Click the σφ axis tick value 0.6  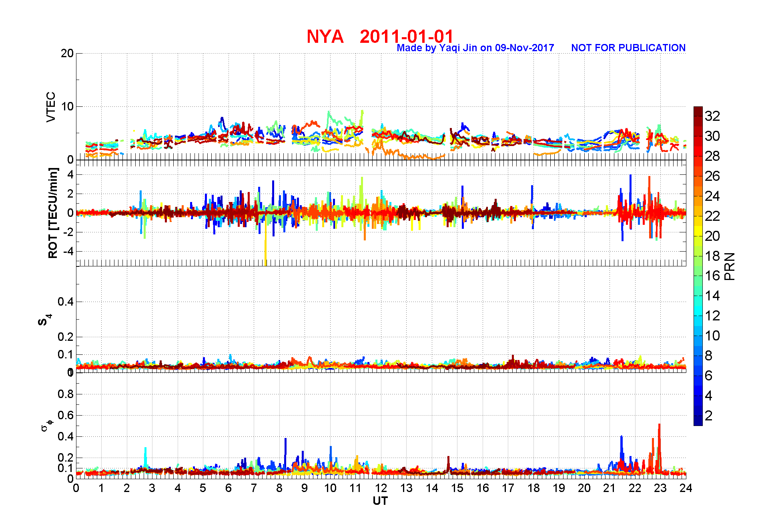click(x=66, y=415)
